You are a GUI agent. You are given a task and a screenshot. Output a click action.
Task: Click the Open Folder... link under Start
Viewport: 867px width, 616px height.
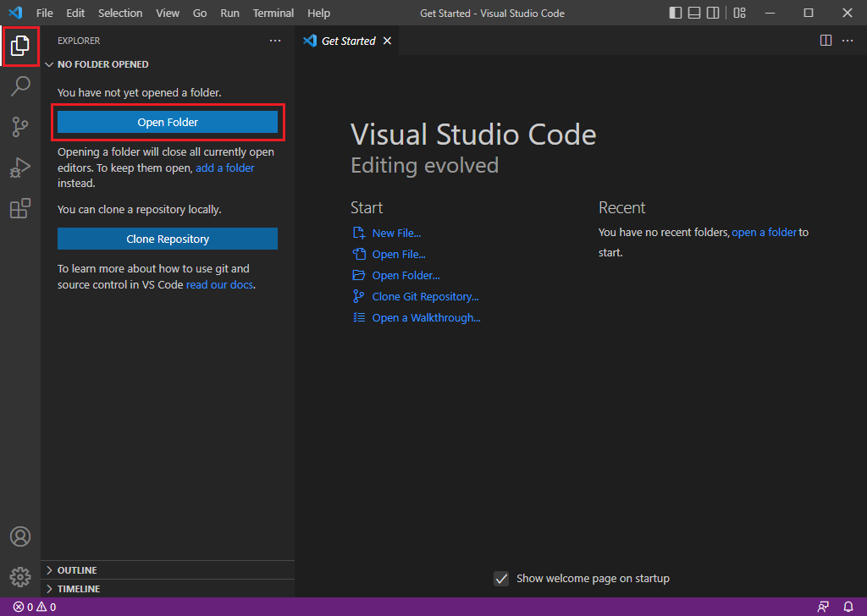click(x=406, y=275)
